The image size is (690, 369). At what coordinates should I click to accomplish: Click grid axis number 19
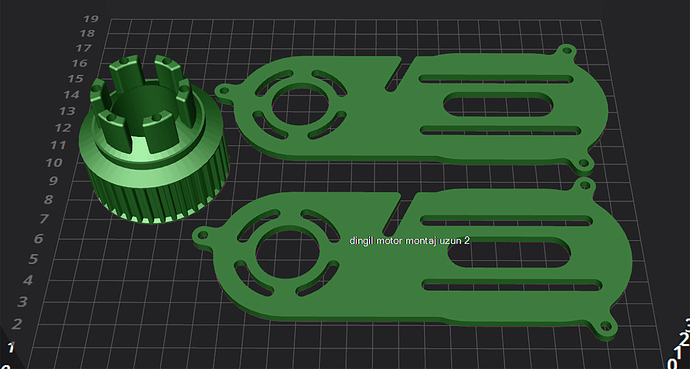click(x=91, y=19)
